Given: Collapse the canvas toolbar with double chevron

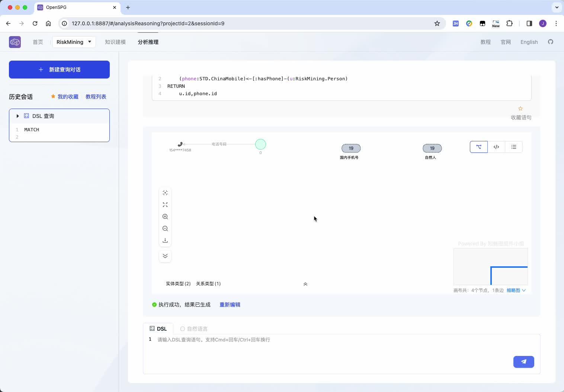Looking at the screenshot, I should coord(165,256).
